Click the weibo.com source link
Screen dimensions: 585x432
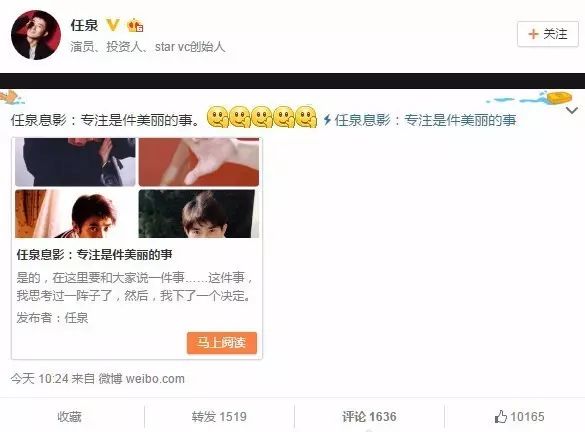tap(156, 379)
